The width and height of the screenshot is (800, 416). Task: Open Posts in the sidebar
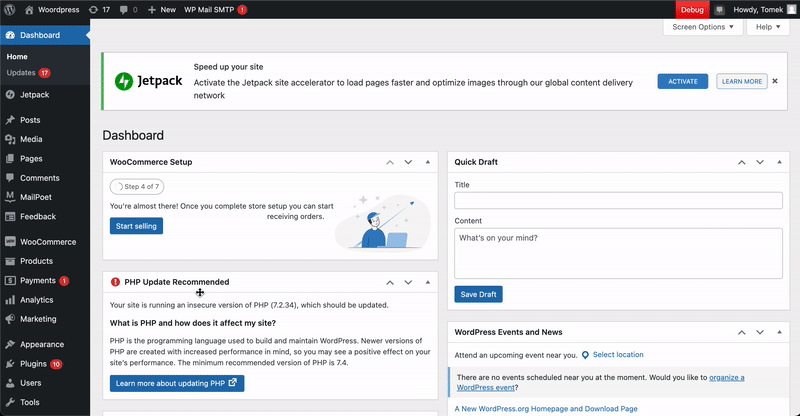[x=45, y=120]
